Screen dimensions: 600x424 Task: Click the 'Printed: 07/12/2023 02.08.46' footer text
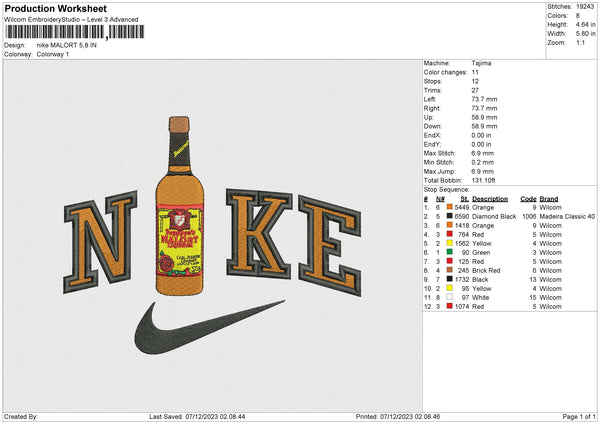398,416
